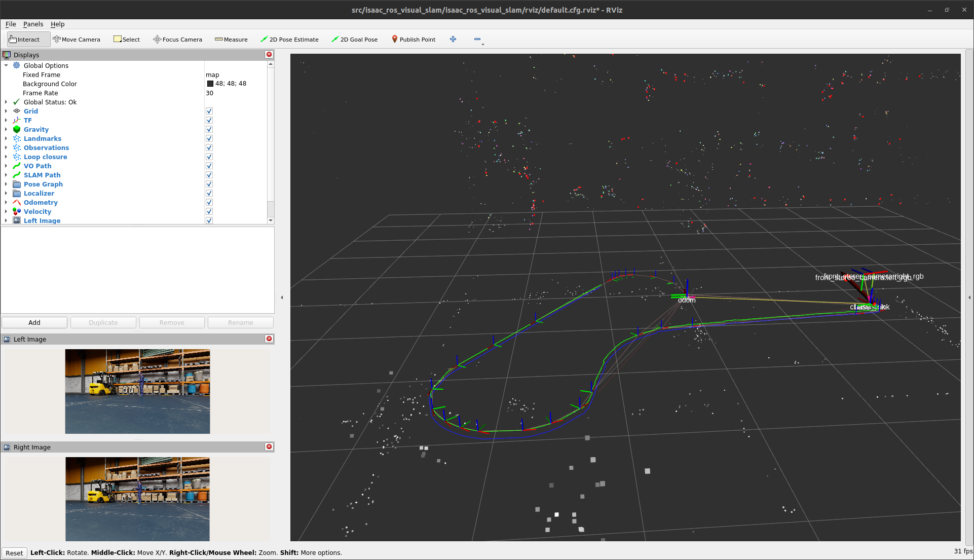This screenshot has height=560, width=974.
Task: Click the Reset button in status bar
Action: point(14,552)
